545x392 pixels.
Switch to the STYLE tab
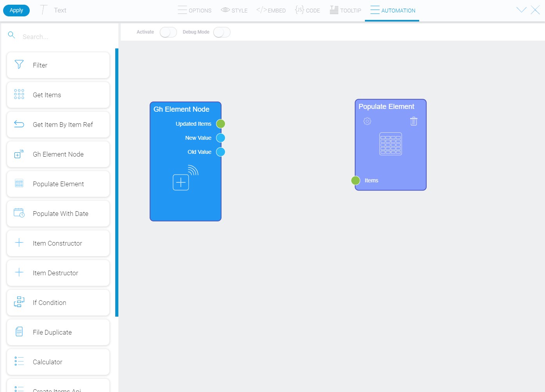coord(234,10)
